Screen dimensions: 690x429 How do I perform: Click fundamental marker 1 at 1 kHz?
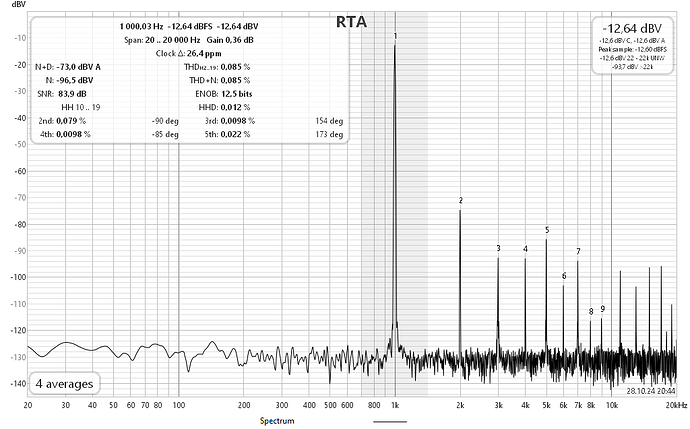click(395, 36)
